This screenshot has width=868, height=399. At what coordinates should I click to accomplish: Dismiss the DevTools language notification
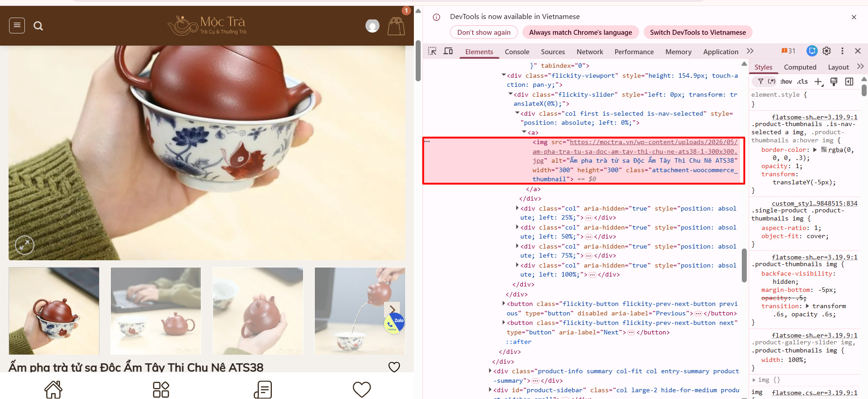854,17
